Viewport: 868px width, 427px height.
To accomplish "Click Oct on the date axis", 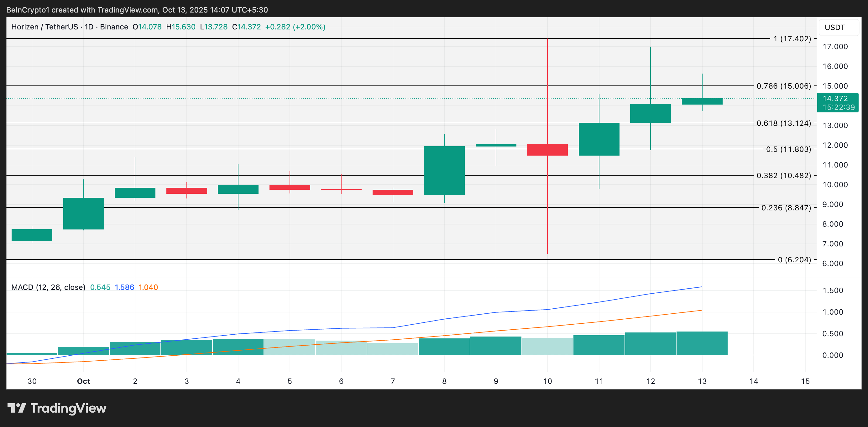I will 83,381.
